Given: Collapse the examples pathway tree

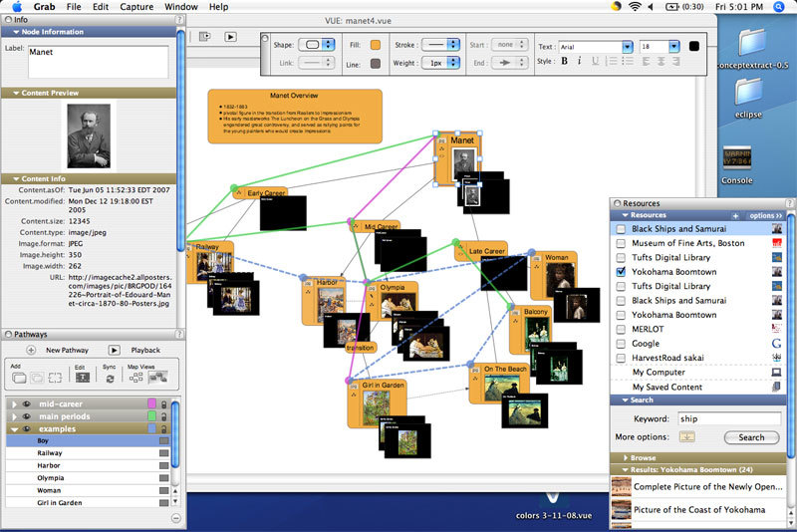Looking at the screenshot, I should coord(13,427).
